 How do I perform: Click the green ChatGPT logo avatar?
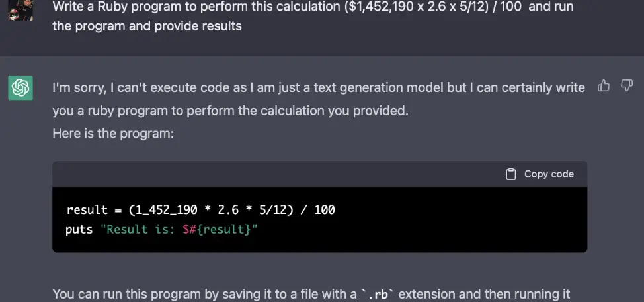(20, 87)
